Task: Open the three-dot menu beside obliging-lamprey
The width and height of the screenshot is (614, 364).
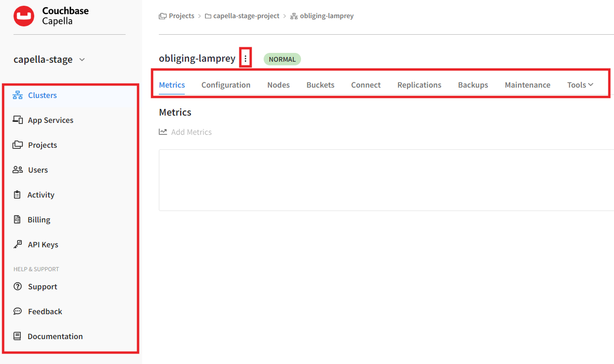Action: click(x=245, y=59)
